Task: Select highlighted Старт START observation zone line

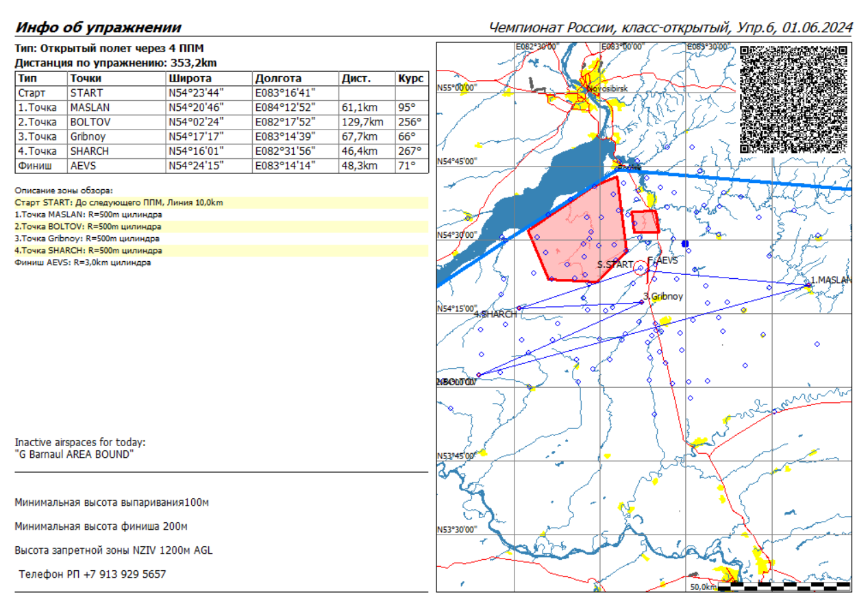Action: (x=119, y=203)
